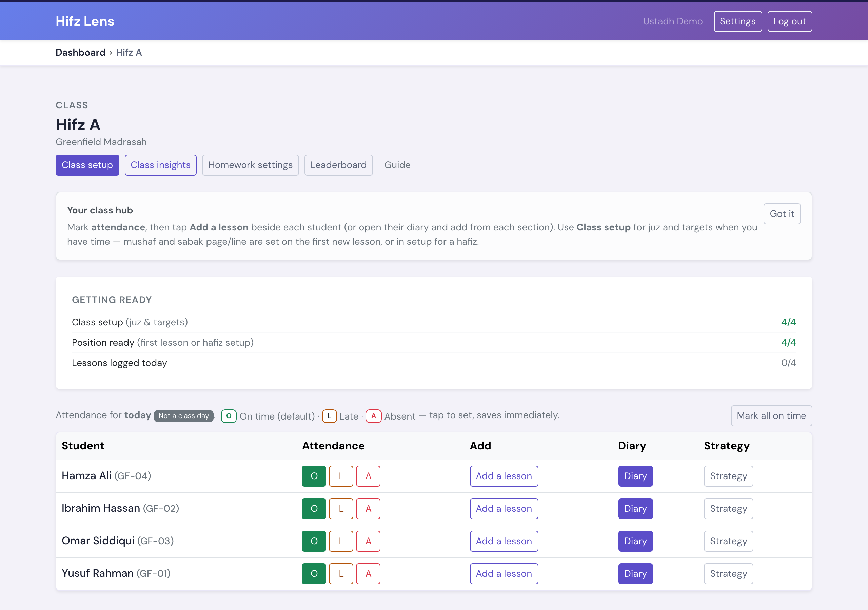This screenshot has height=610, width=868.
Task: Click the On time legend badge O
Action: tap(229, 416)
